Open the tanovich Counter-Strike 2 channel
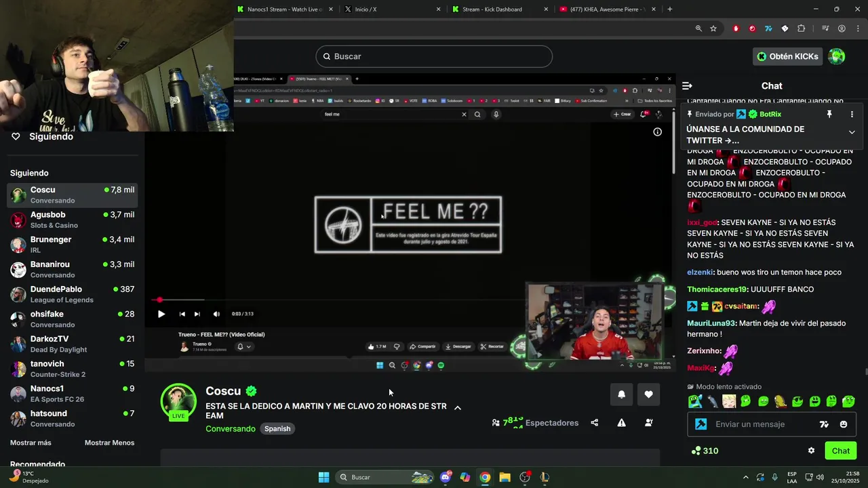 [x=73, y=369]
